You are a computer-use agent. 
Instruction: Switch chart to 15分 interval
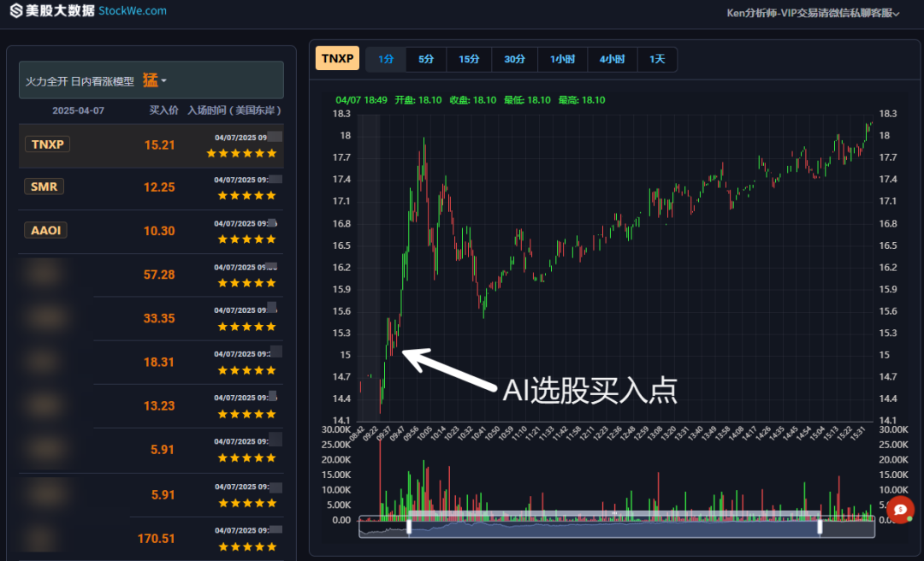[469, 59]
